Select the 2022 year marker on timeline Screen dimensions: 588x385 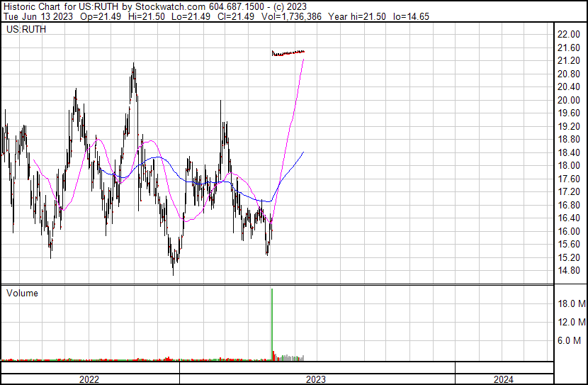point(89,379)
